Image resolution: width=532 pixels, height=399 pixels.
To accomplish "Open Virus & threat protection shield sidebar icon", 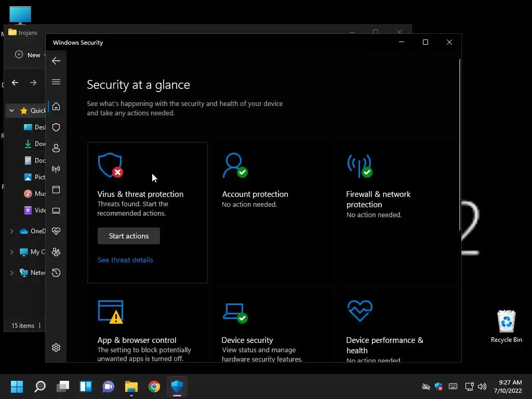I will coord(56,127).
